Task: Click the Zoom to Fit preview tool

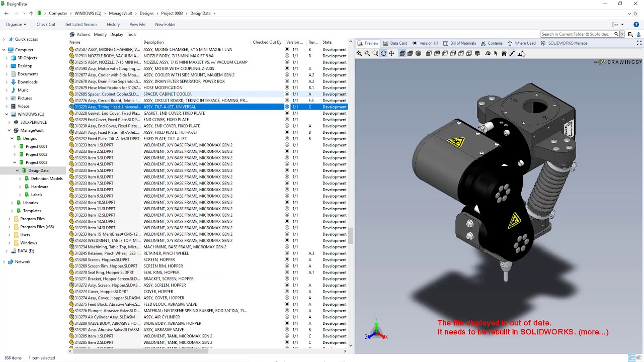Action: pos(359,53)
